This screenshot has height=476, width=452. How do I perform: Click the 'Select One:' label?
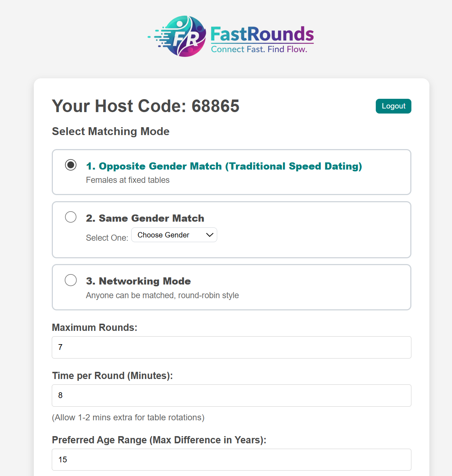107,238
